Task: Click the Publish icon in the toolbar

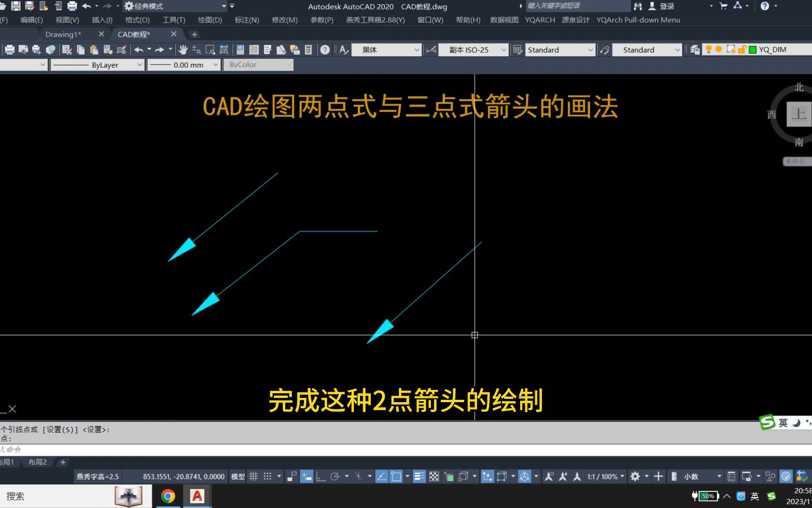Action: coord(36,50)
